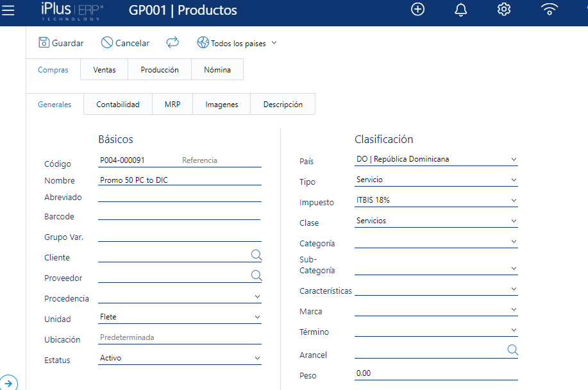Search Arancel with magnifier icon
This screenshot has width=588, height=390.
pos(512,350)
